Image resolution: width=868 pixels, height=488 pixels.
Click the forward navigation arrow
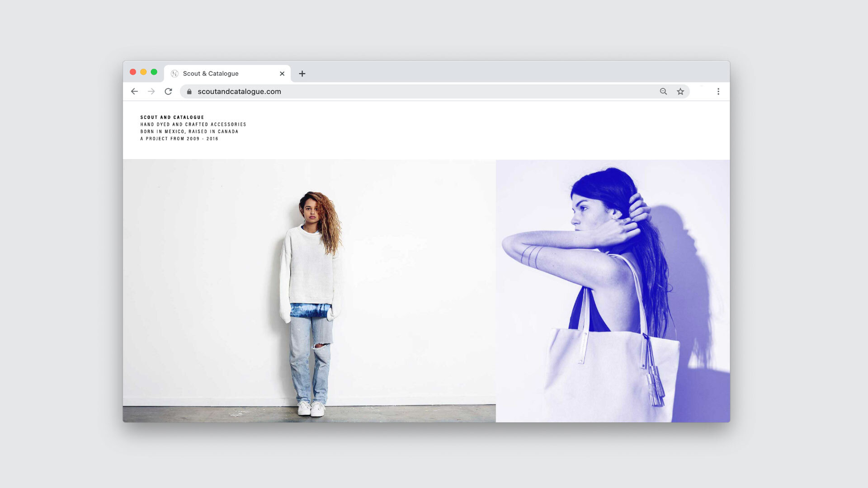pos(151,91)
